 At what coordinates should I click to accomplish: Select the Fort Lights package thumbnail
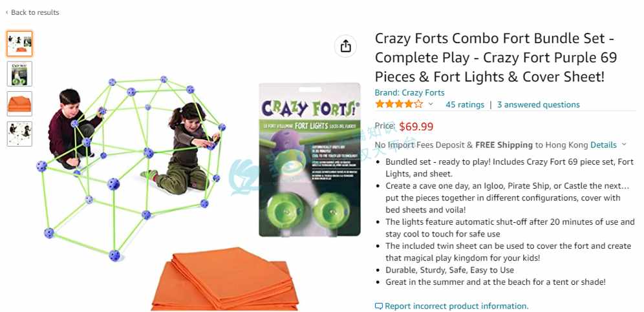[19, 74]
